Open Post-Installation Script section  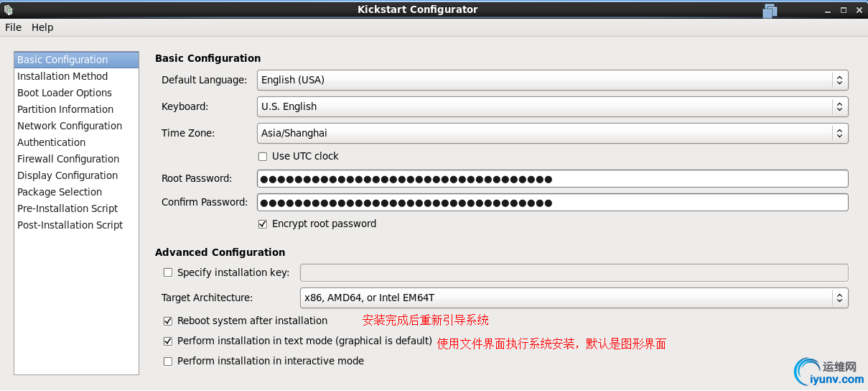click(x=76, y=225)
